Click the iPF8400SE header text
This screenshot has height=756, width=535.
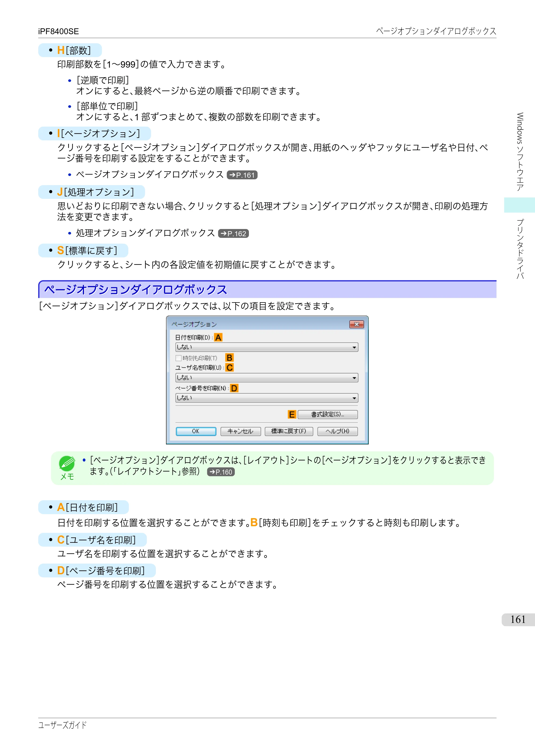[x=58, y=31]
